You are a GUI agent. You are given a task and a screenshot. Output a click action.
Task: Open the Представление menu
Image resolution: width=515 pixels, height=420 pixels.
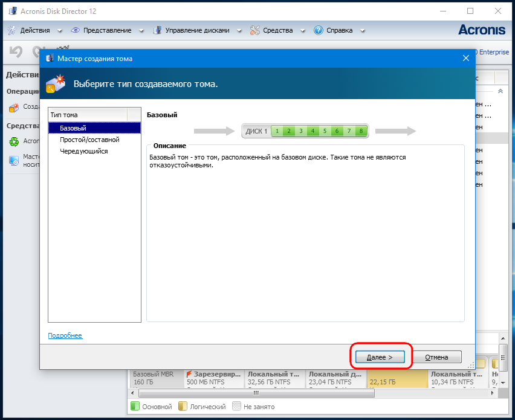coord(107,30)
